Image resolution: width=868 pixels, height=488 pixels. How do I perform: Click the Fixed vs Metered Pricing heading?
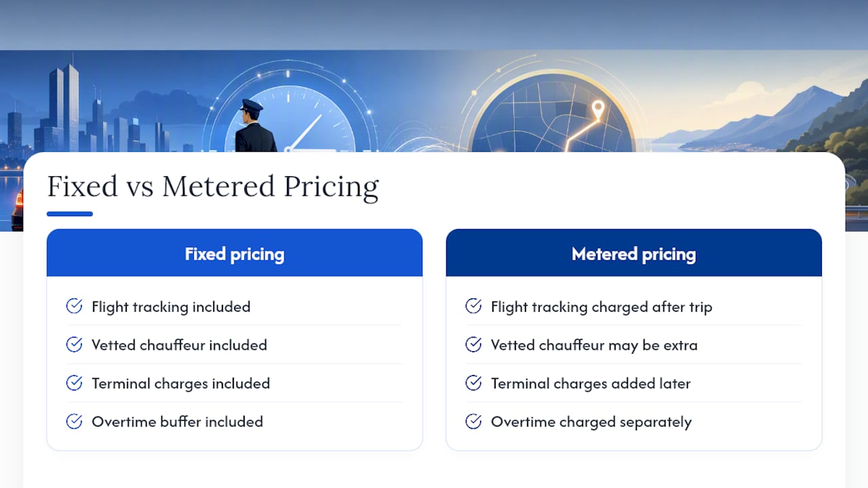pos(213,186)
